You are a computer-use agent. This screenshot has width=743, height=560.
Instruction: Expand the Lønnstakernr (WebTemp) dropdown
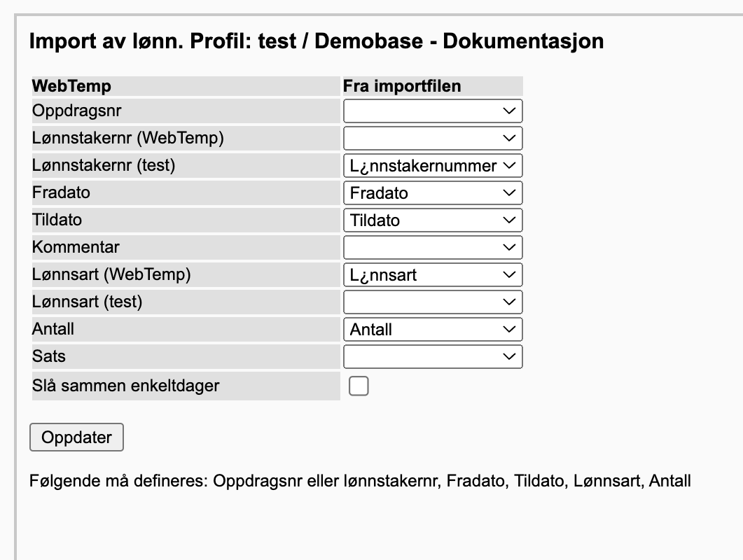433,139
